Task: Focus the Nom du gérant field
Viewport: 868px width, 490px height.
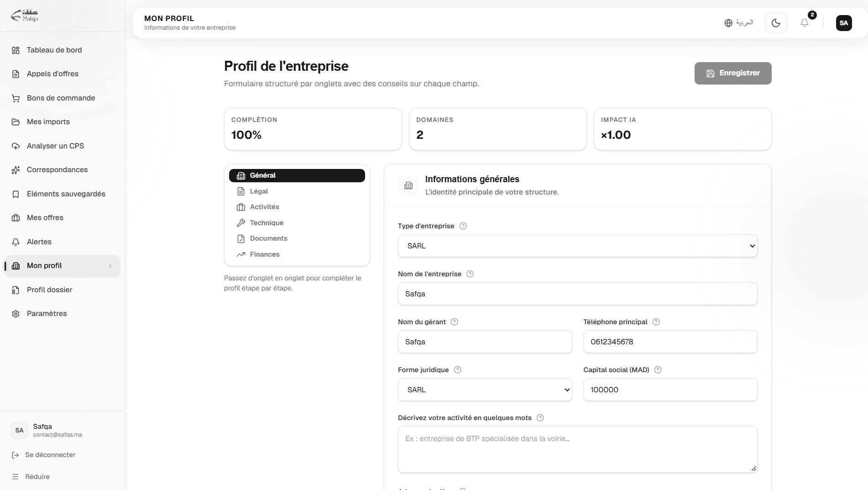Action: 485,342
